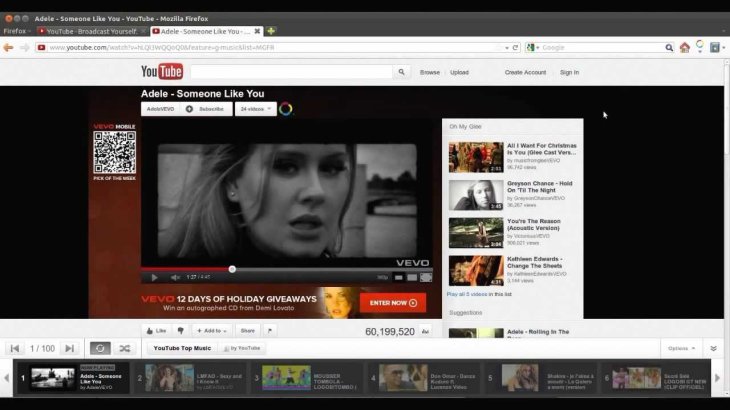This screenshot has width=730, height=410.
Task: Select playlist item 4 Don Omar video
Action: coord(424,378)
